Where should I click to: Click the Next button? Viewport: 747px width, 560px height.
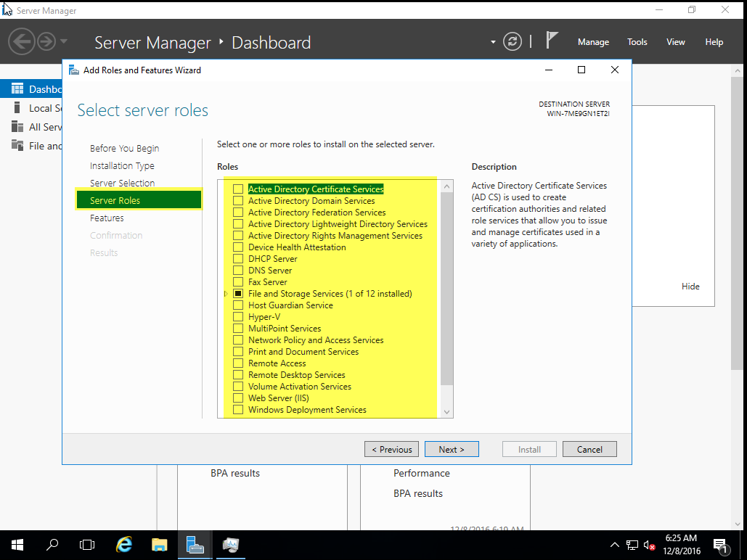coord(452,449)
